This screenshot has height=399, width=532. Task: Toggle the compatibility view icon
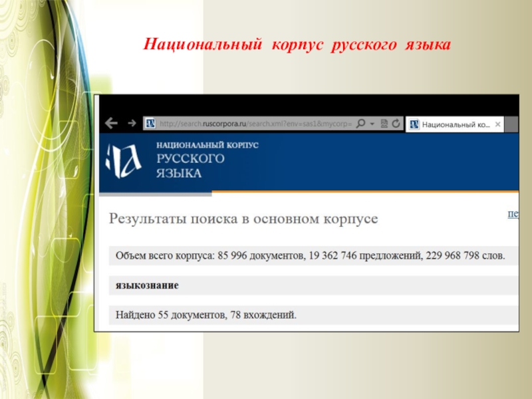[384, 124]
